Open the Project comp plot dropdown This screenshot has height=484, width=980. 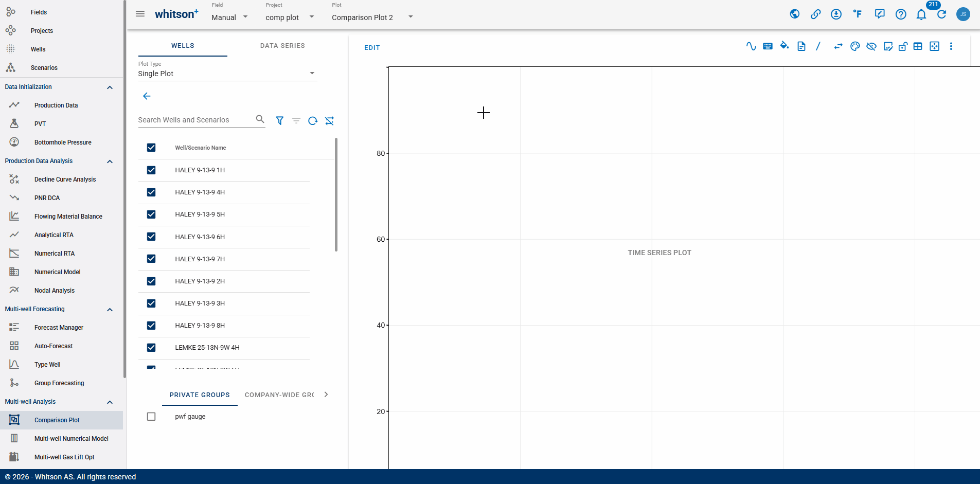290,17
